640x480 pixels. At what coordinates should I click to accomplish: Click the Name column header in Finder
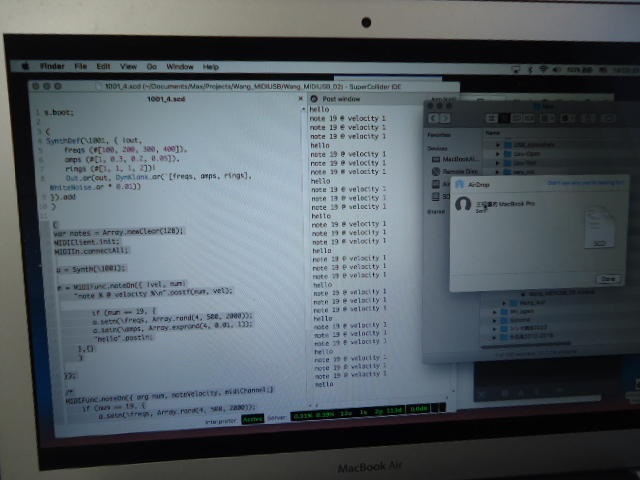tap(493, 133)
